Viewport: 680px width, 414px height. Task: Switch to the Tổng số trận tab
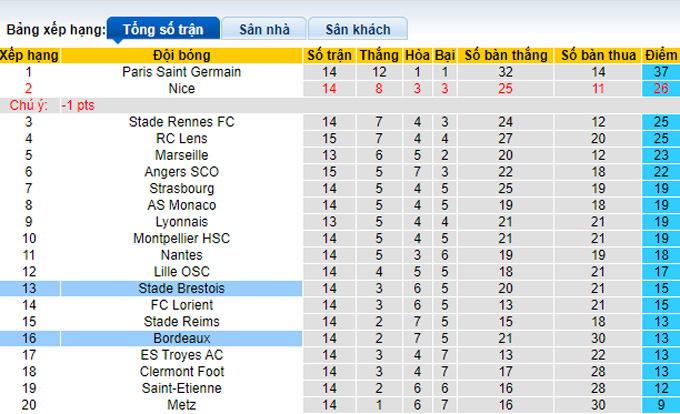(x=161, y=30)
